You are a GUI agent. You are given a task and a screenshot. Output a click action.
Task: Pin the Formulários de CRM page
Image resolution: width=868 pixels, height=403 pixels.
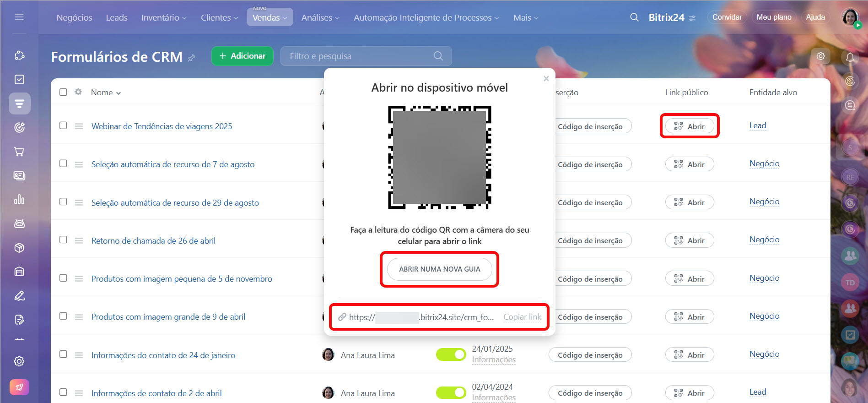[x=192, y=58]
